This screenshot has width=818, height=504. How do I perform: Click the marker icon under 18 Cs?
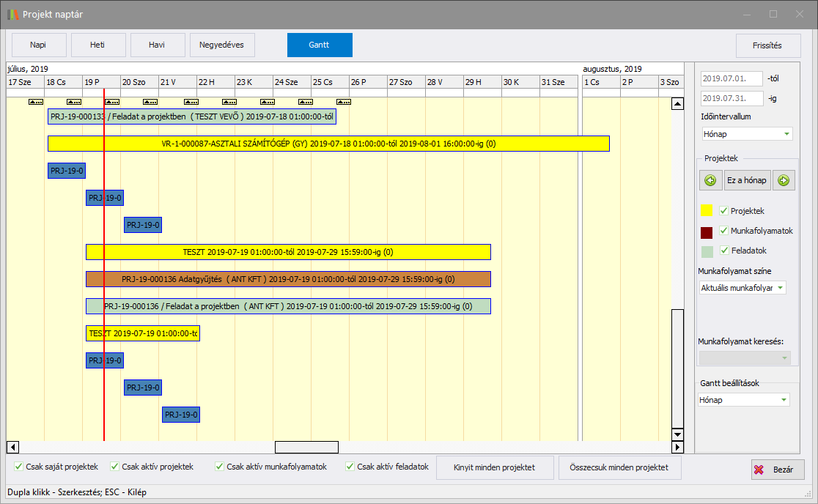74,102
